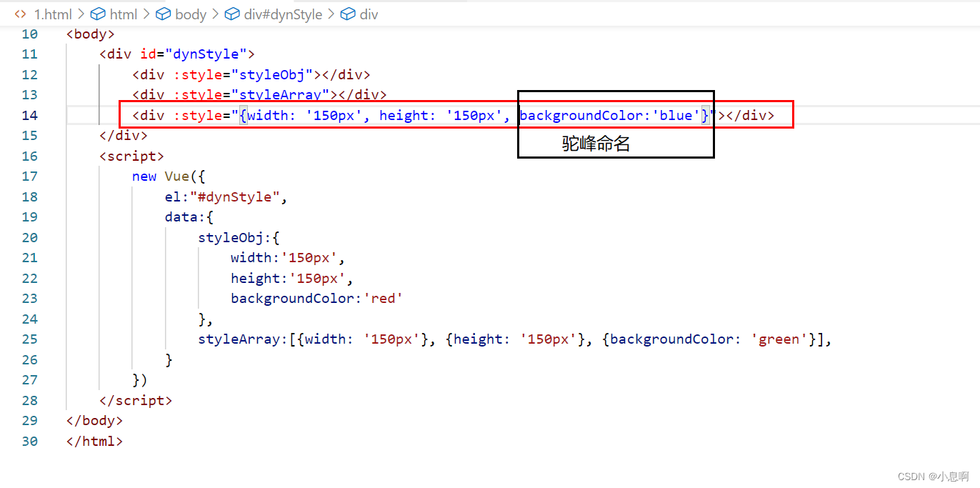Click line number 25 in the gutter
Viewport: 980px width, 488px height.
(x=29, y=339)
